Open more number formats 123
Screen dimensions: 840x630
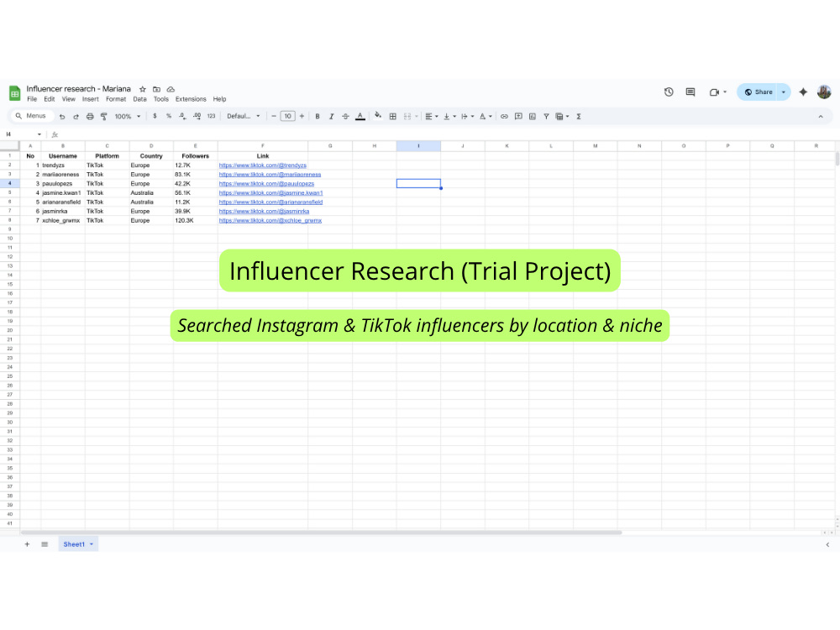tap(211, 116)
